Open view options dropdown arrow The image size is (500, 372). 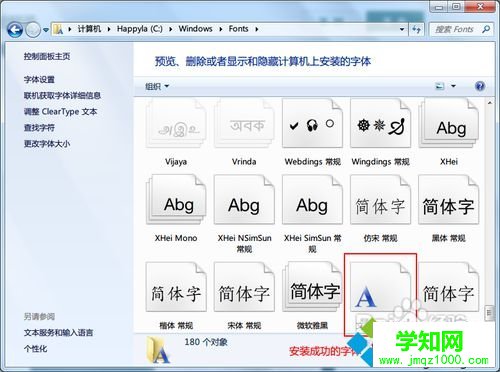coord(453,86)
